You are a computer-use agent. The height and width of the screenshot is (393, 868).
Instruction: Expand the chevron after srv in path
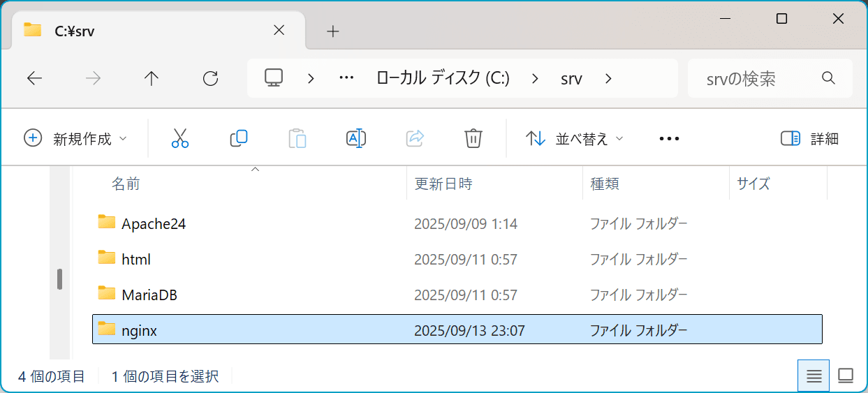tap(608, 78)
